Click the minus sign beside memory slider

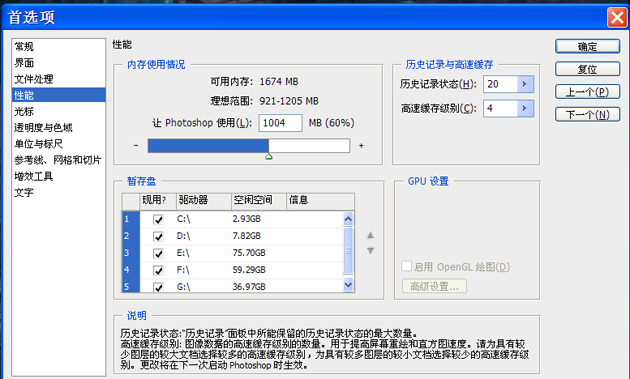point(136,145)
